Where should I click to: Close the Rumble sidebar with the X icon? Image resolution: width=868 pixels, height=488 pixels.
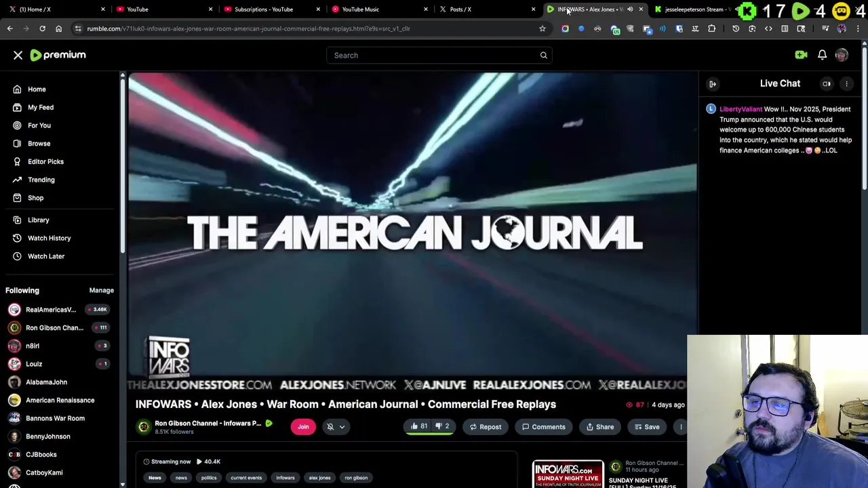tap(18, 55)
